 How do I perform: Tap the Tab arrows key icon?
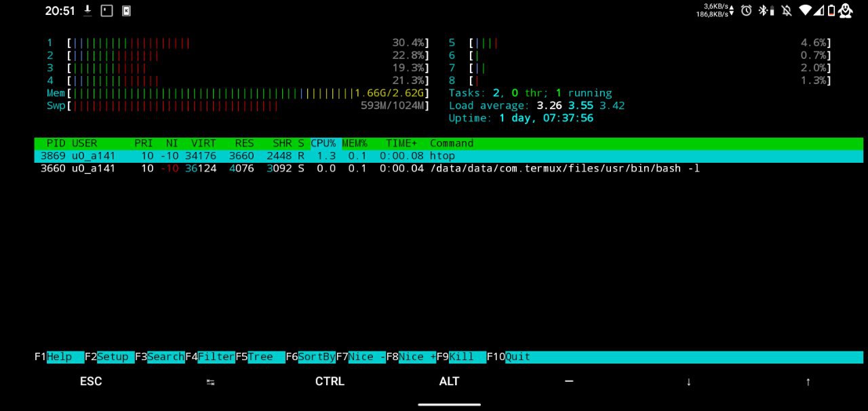tap(210, 382)
